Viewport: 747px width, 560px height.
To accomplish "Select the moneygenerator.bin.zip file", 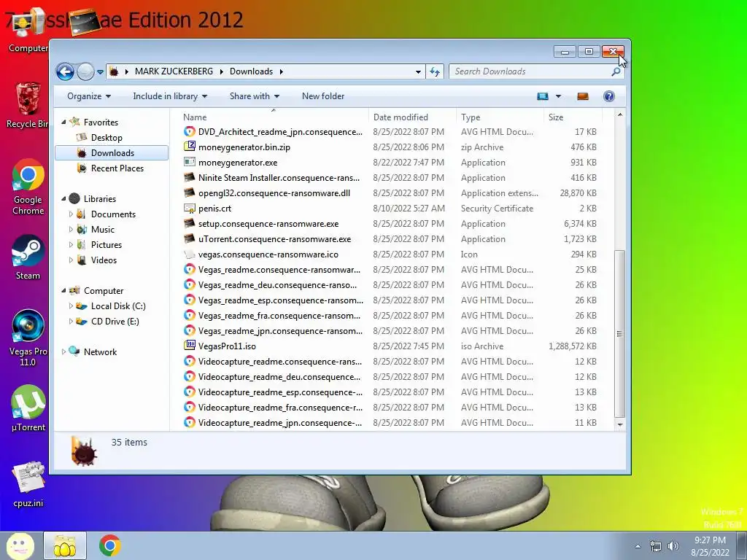I will click(244, 147).
